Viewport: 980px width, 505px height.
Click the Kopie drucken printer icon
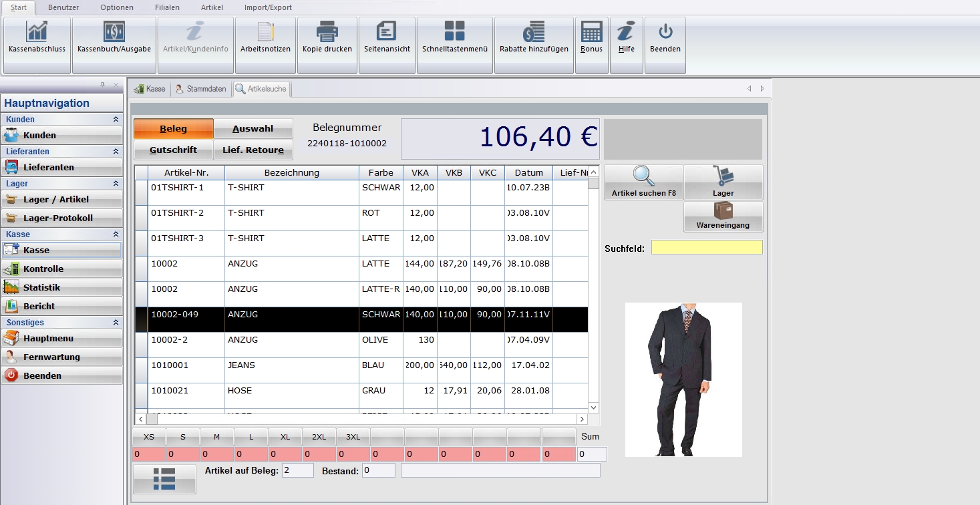(x=327, y=32)
